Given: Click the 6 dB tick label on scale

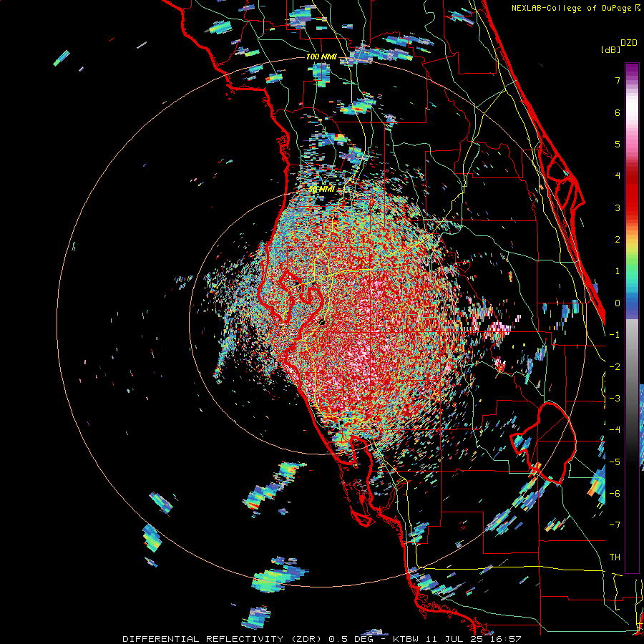Looking at the screenshot, I should tap(618, 112).
